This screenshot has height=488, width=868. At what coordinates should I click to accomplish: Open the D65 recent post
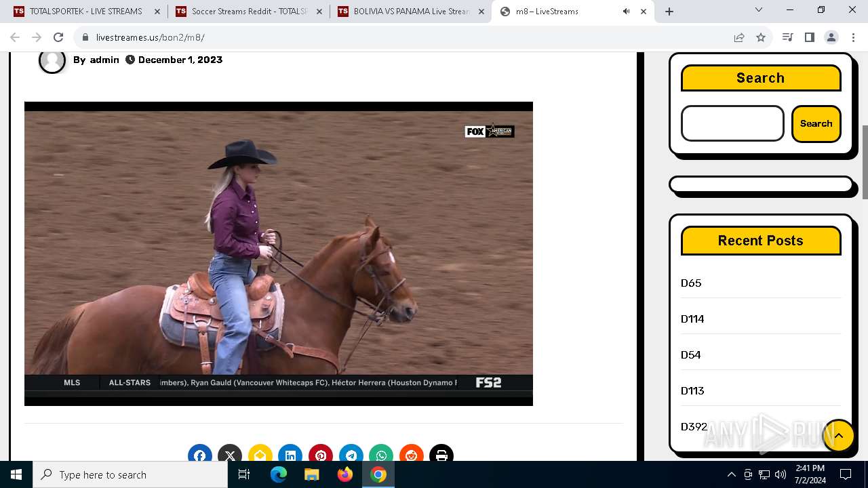point(691,283)
